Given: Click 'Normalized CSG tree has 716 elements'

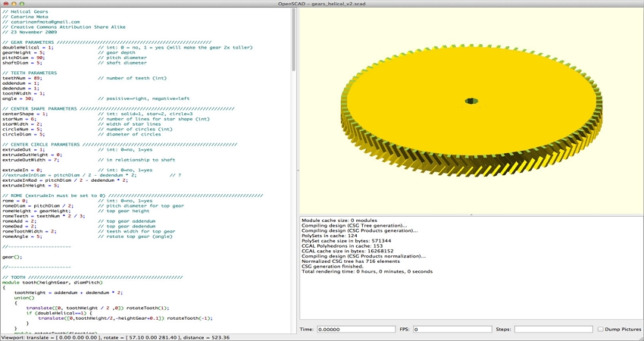Looking at the screenshot, I should click(350, 261).
